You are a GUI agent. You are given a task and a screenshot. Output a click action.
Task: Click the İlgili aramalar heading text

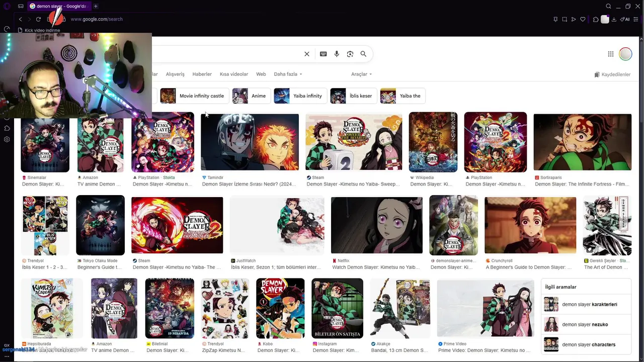(560, 287)
